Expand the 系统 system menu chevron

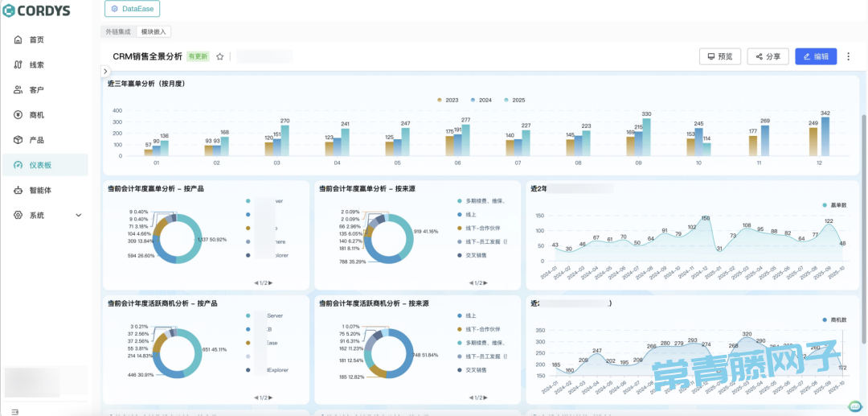point(79,216)
